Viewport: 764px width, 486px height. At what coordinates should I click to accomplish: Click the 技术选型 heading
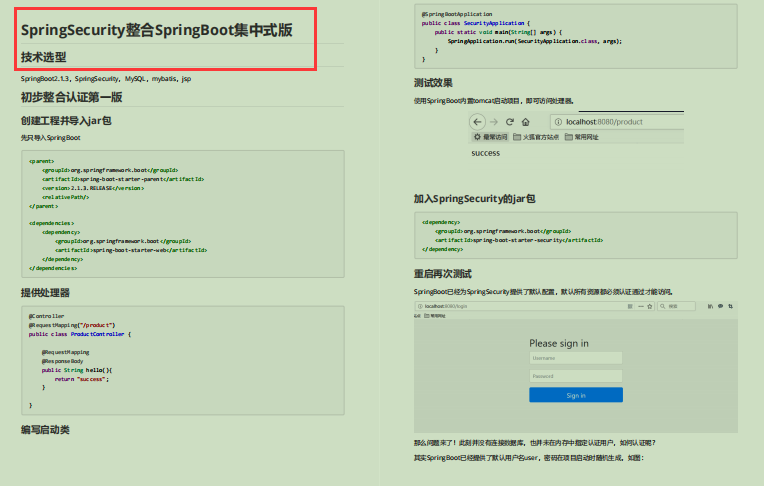[x=43, y=57]
